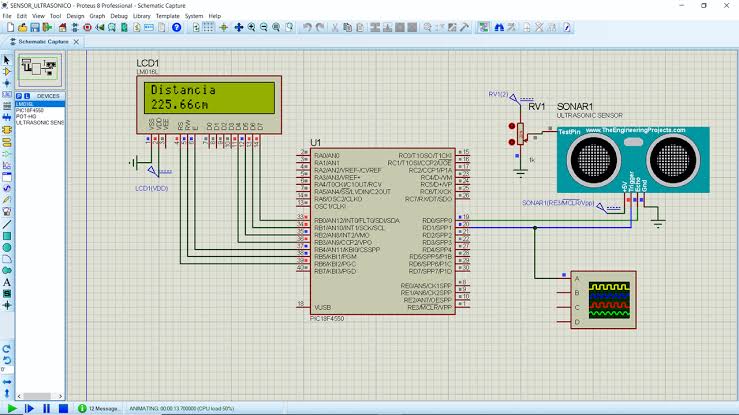This screenshot has width=739, height=415.
Task: Select the 2D Graphics Text tool
Action: click(7, 282)
